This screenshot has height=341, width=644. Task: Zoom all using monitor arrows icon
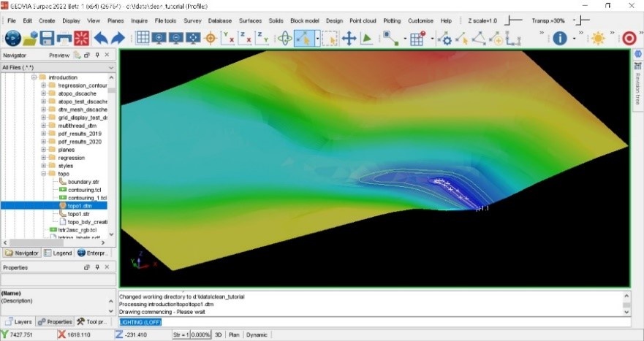click(193, 38)
